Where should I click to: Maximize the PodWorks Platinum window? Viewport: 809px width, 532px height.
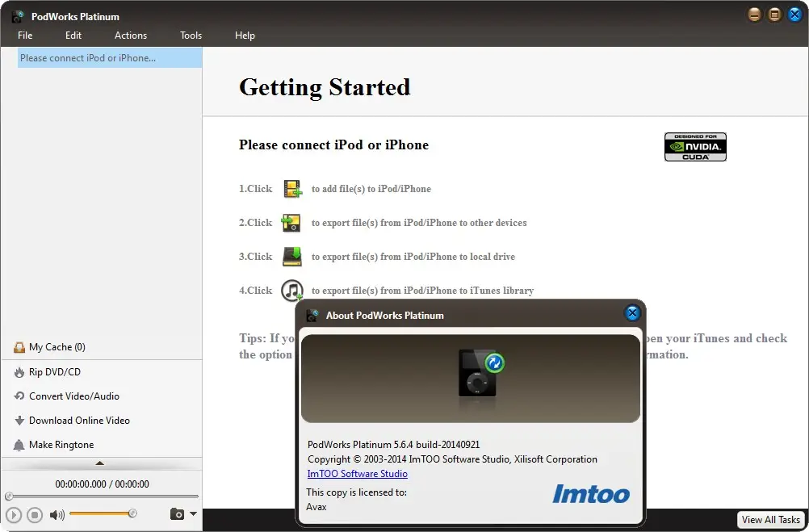pyautogui.click(x=774, y=15)
